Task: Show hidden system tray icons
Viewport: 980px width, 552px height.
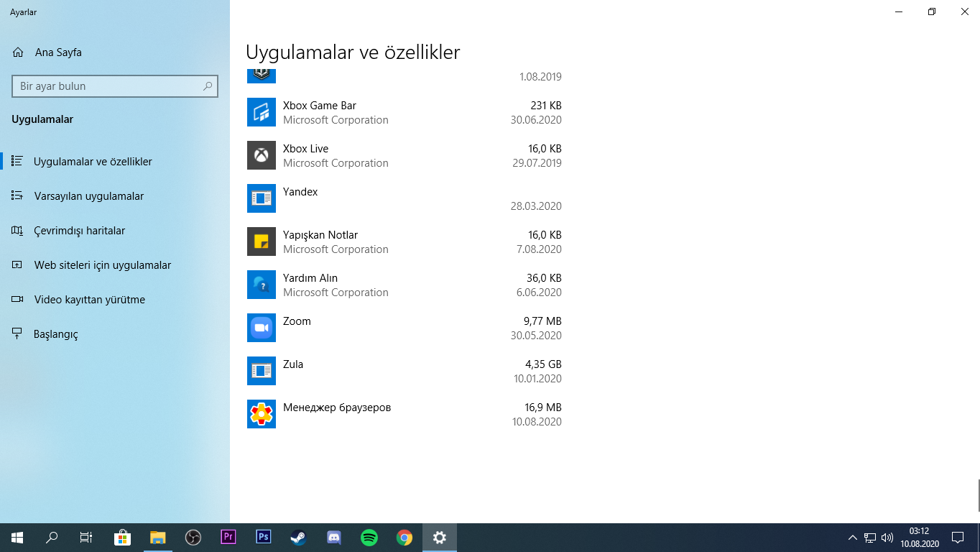Action: [853, 538]
